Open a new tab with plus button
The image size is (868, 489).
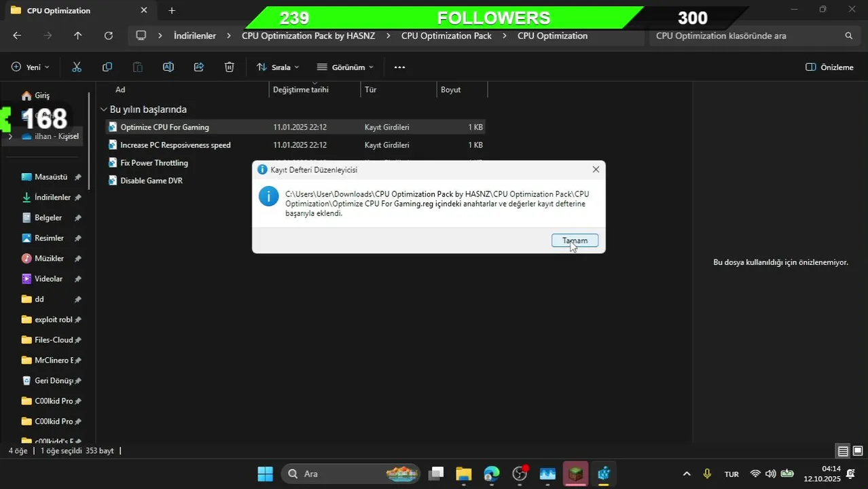172,10
